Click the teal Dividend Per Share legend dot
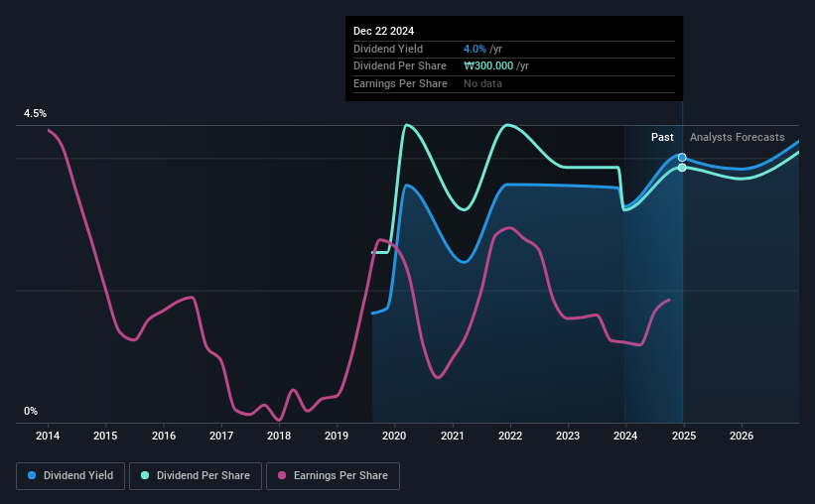Viewport: 815px width, 504px height. point(145,475)
